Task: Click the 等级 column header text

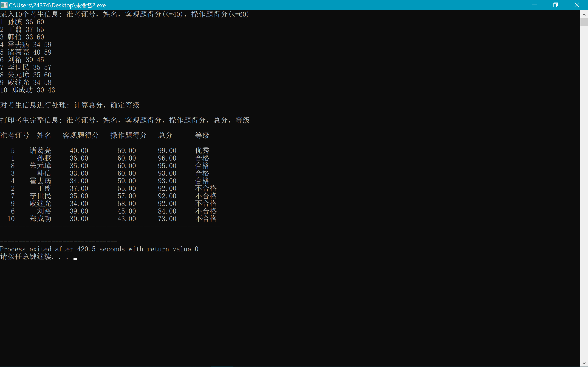Action: click(202, 135)
